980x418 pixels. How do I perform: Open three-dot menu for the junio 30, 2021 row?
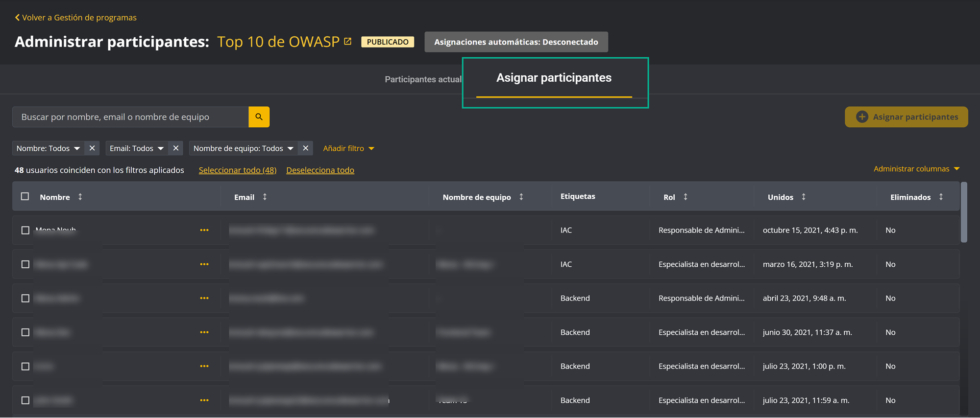coord(204,332)
